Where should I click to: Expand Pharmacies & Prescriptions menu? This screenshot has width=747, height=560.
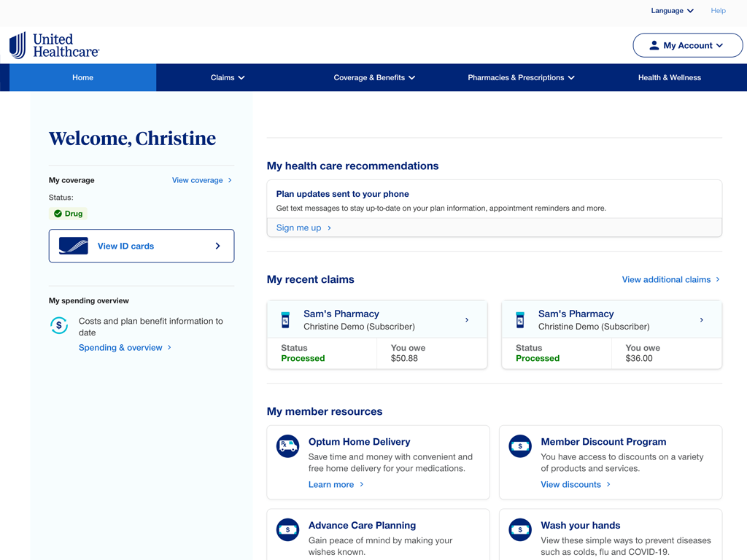[521, 77]
